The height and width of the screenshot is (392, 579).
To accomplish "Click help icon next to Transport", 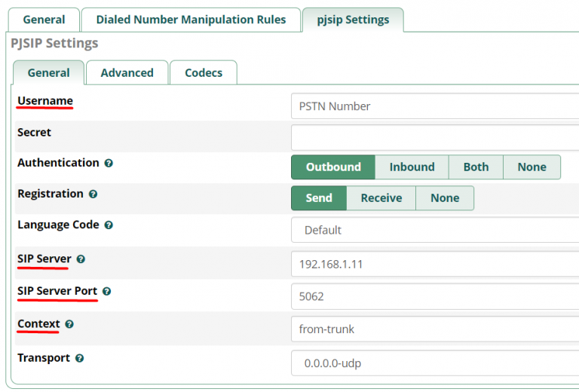I will click(79, 359).
